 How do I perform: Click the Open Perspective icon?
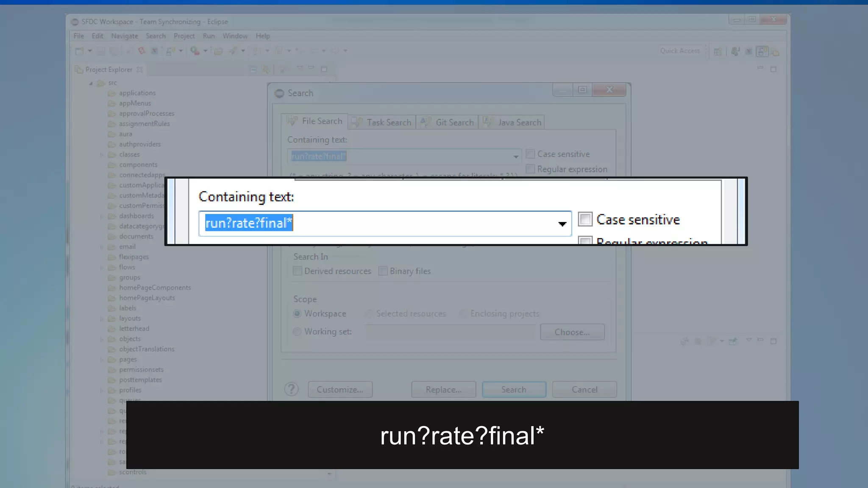(718, 52)
